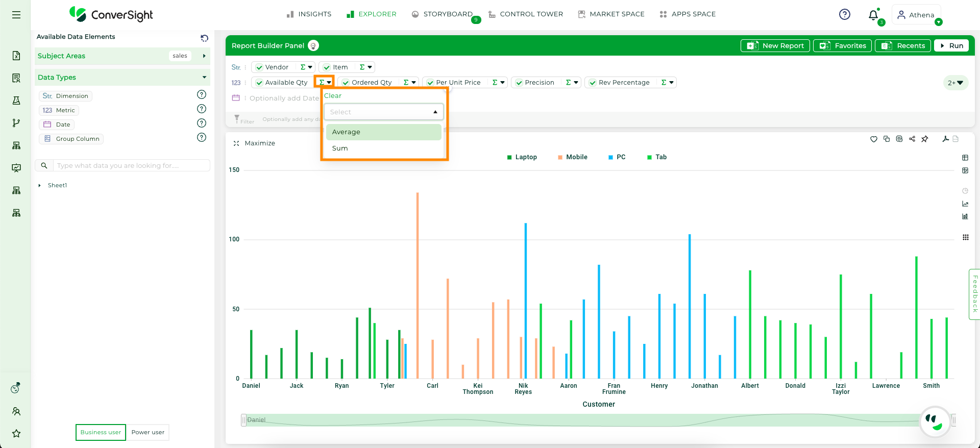The height and width of the screenshot is (448, 980).
Task: Maximize the chart panel
Action: pyautogui.click(x=254, y=143)
